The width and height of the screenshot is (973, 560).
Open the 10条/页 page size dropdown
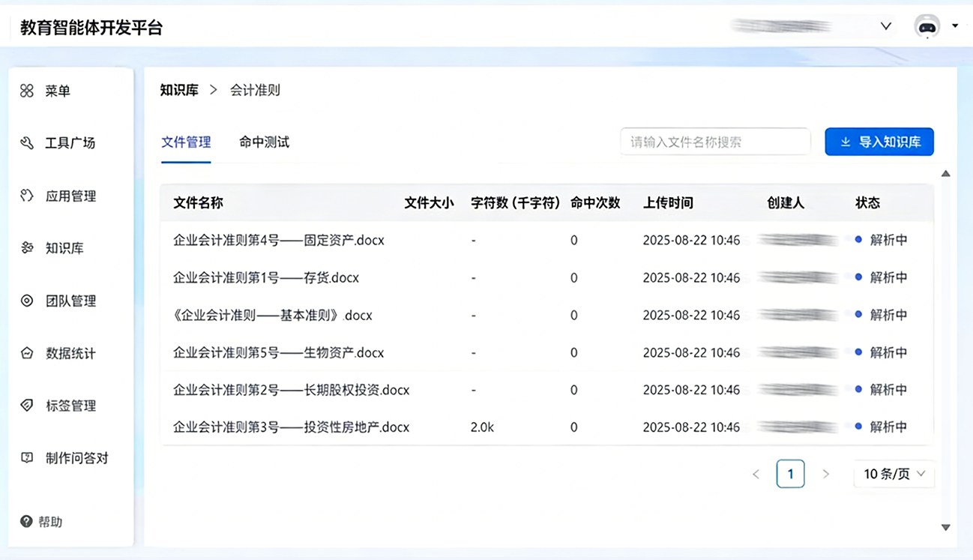pos(894,473)
